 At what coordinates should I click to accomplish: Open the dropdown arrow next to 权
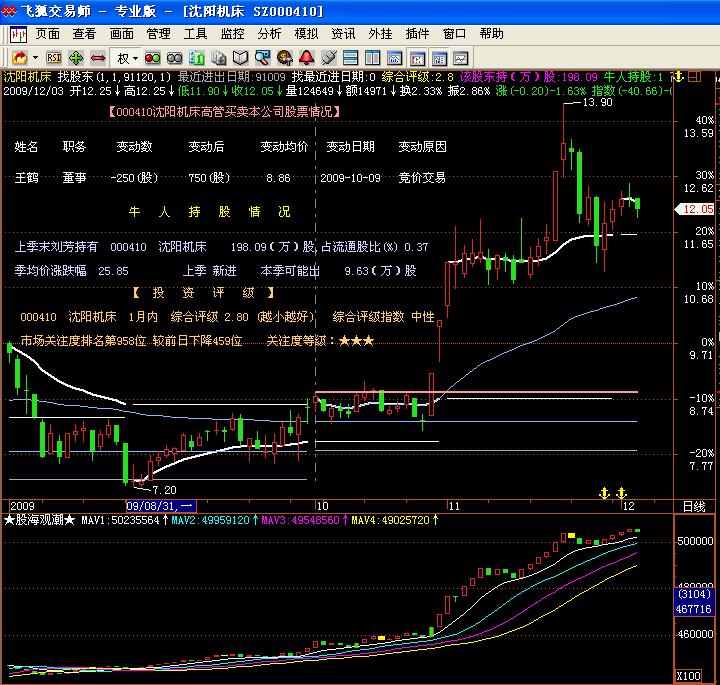(x=135, y=58)
